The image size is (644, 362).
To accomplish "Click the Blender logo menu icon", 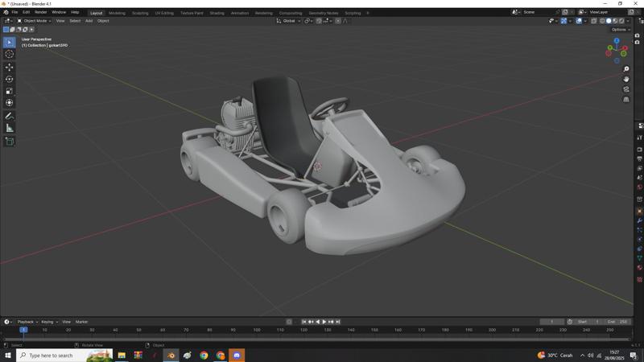I will pyautogui.click(x=6, y=12).
